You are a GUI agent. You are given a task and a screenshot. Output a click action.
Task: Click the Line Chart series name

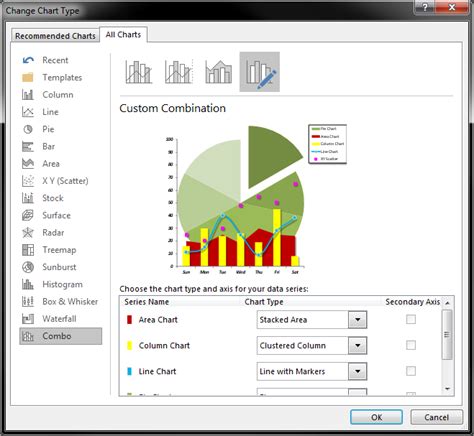coord(157,371)
